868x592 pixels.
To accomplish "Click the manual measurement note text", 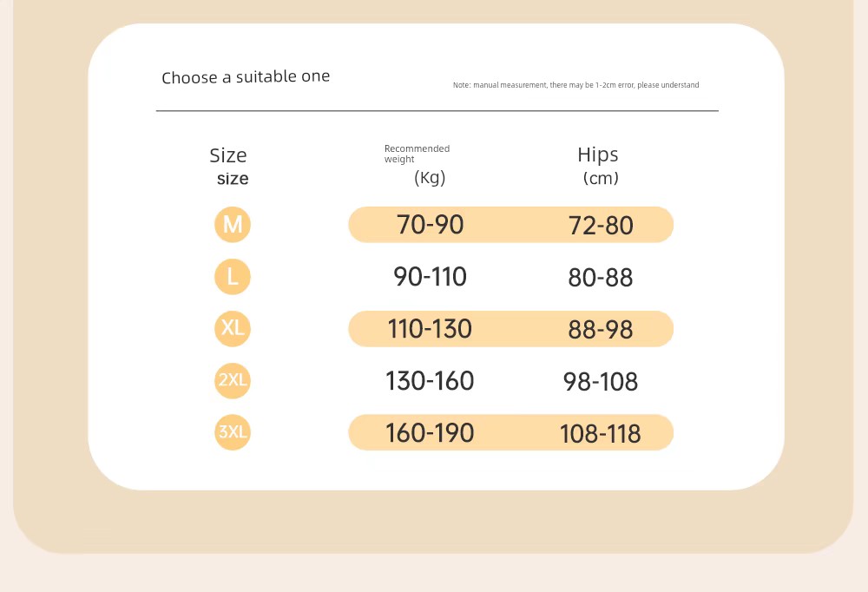I will tap(575, 85).
